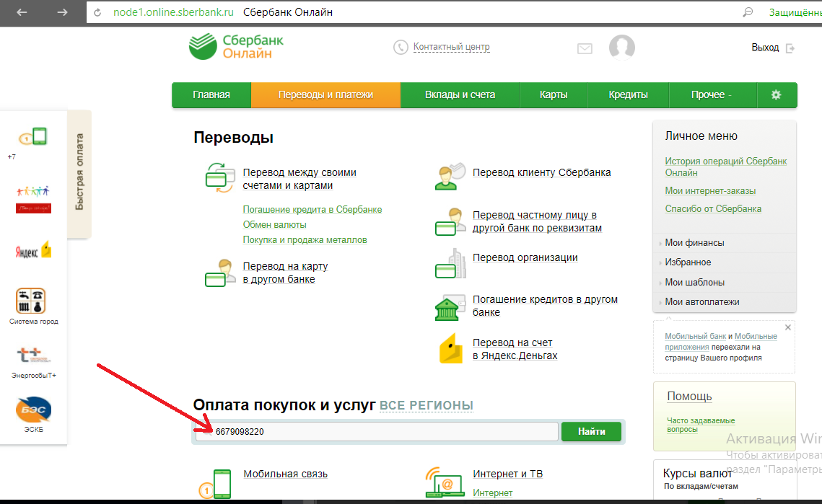Open Перевод на счет в Яндекс.Деньгах
This screenshot has height=504, width=822.
[x=515, y=350]
